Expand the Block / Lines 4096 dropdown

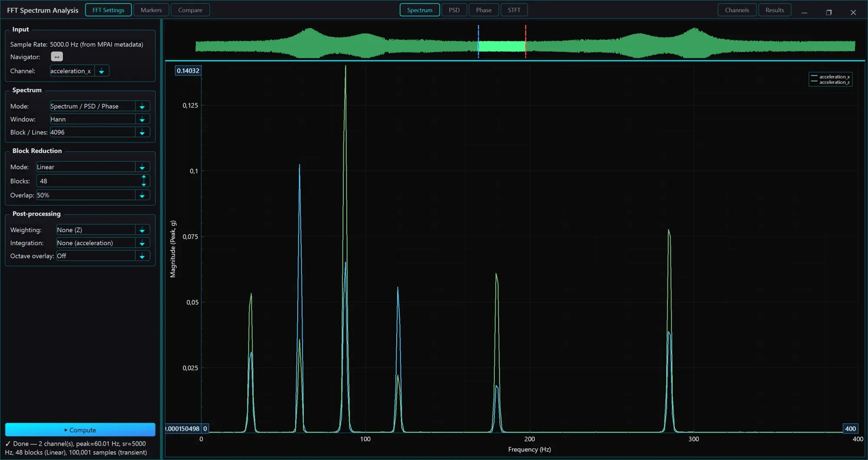[100, 132]
